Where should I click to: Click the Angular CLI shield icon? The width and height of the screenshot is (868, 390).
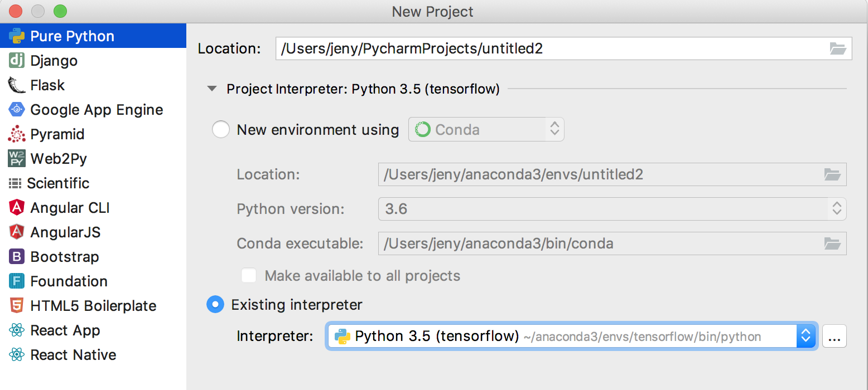click(17, 208)
